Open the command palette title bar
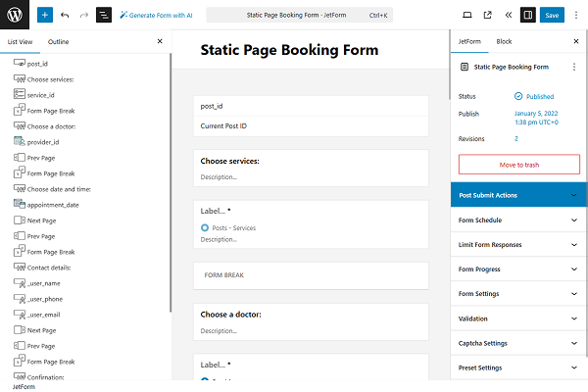Viewport: 588px width, 392px height. (x=299, y=15)
